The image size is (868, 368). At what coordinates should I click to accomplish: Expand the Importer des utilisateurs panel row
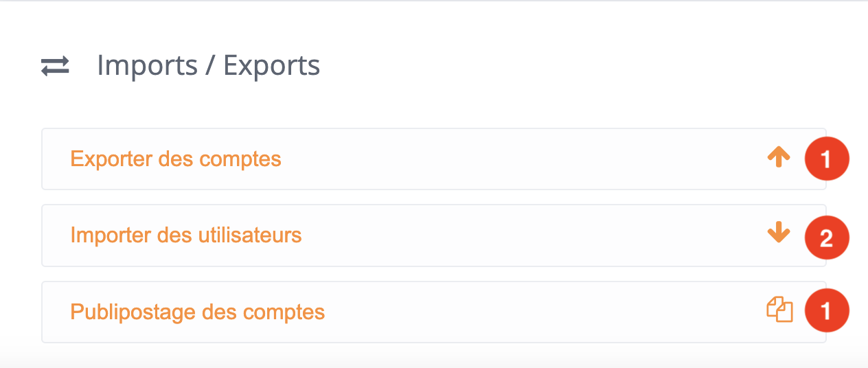click(x=434, y=235)
